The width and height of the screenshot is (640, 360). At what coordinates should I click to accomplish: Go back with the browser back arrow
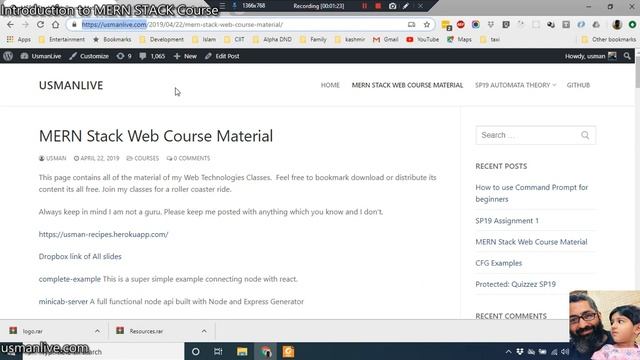10,24
